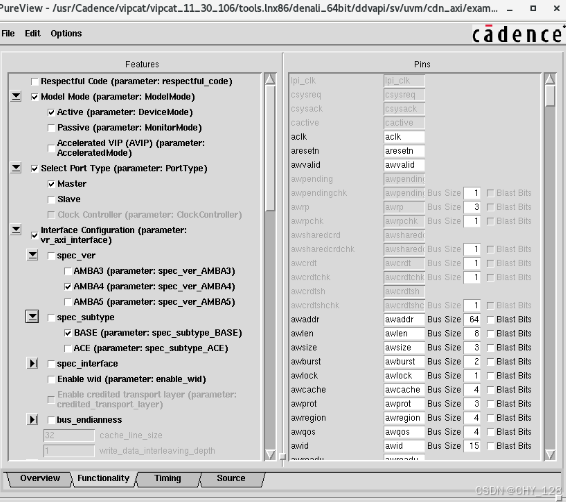
Task: Collapse the Interface Configuration arrow
Action: [x=16, y=230]
